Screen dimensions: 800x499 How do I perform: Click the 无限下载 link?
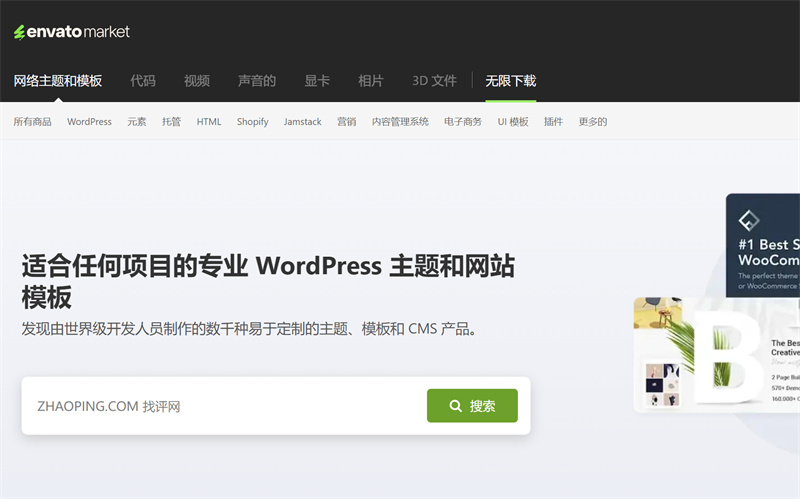pyautogui.click(x=511, y=81)
